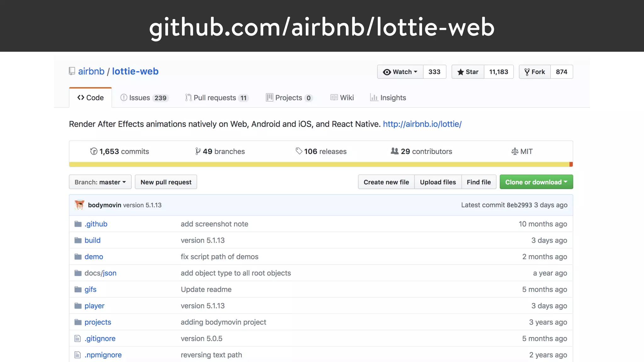Open the 'add screenshot note' commit message
This screenshot has height=362, width=644.
coord(214,224)
